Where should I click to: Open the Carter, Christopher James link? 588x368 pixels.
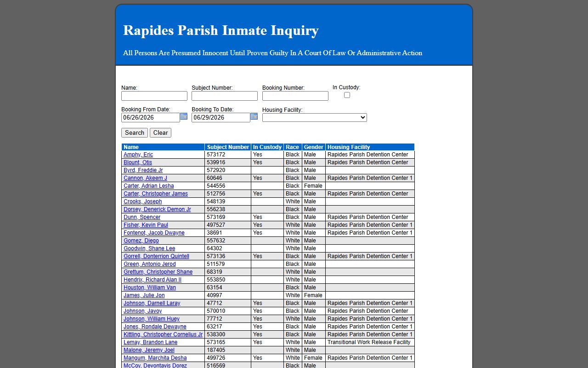tap(156, 194)
